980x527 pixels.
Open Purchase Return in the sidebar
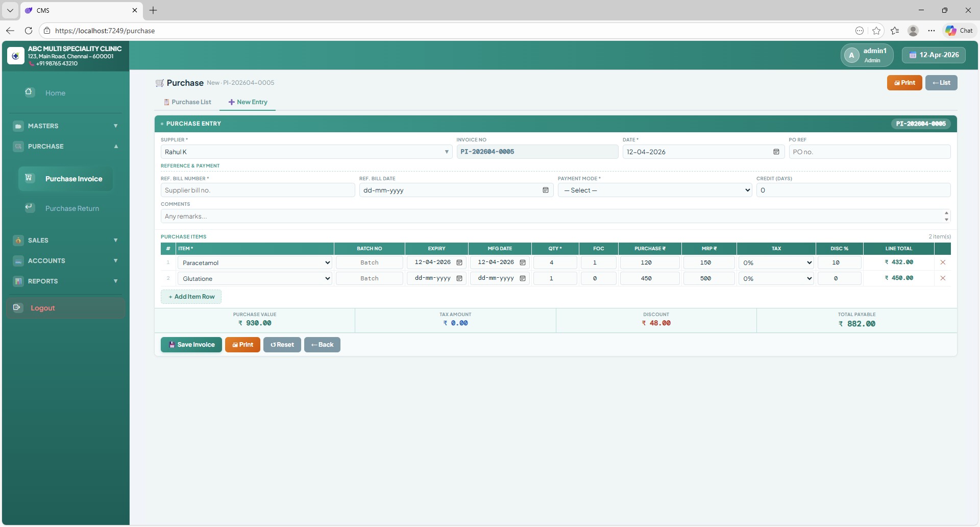click(x=72, y=208)
